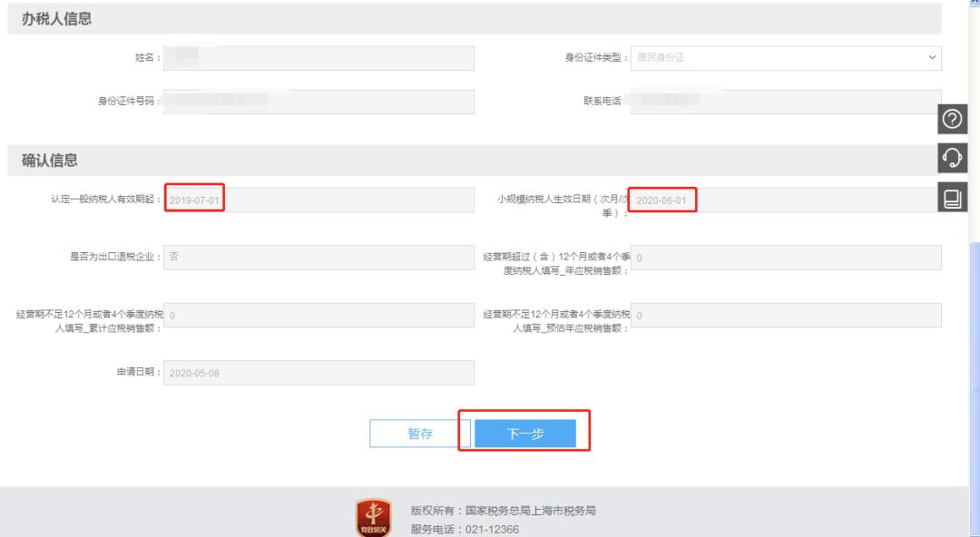Open the manual book icon
980x537 pixels.
[952, 198]
